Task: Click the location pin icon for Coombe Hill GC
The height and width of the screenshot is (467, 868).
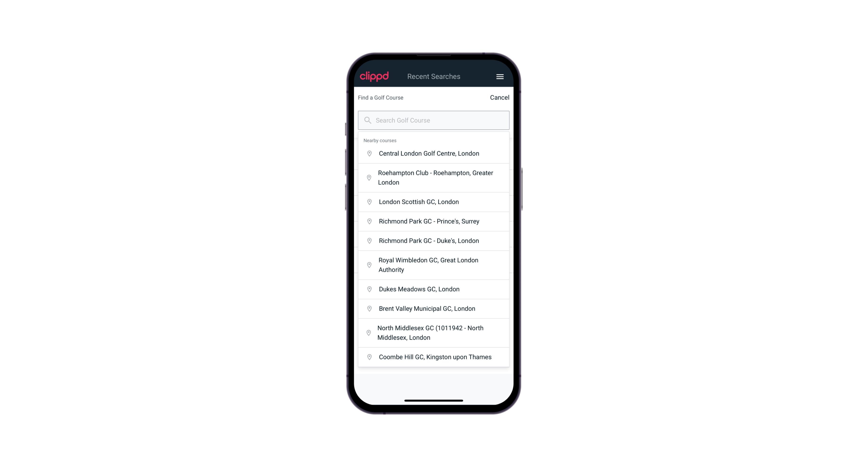Action: (368, 357)
